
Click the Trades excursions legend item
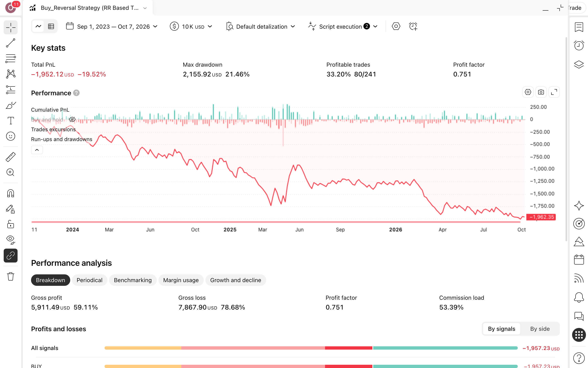[53, 129]
